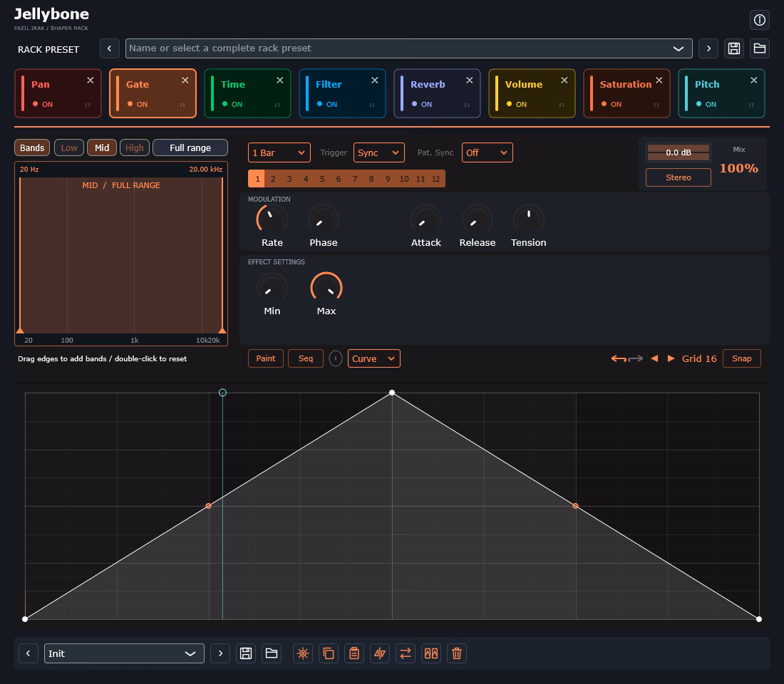Shift the shape right with triangle arrow

671,358
